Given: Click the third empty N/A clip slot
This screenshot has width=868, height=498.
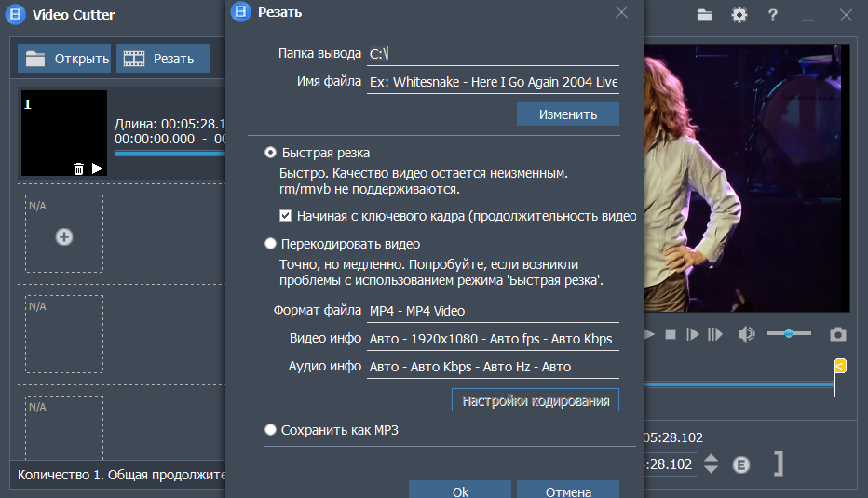Looking at the screenshot, I should (64, 427).
